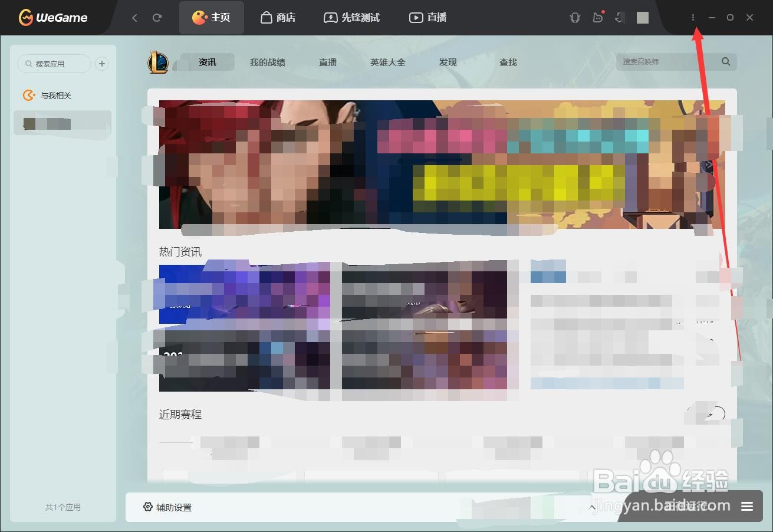Screen dimensions: 773x532
Task: Open the 发现 tab
Action: 448,62
